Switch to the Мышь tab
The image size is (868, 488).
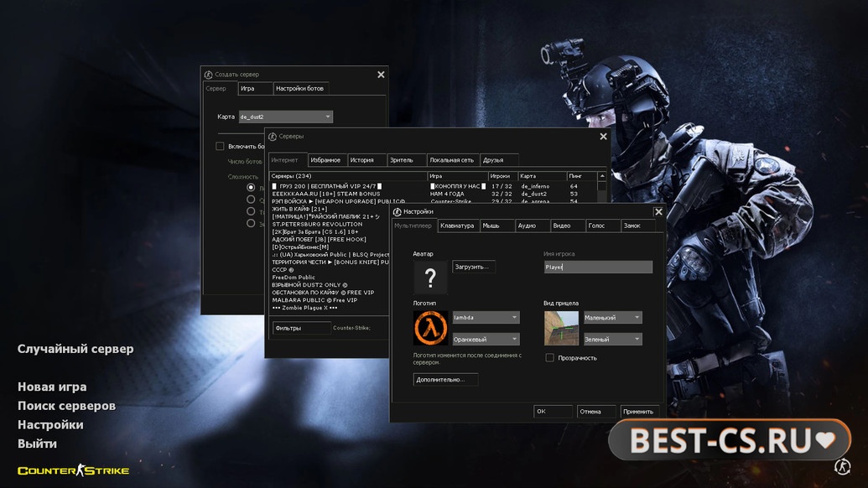pos(496,226)
